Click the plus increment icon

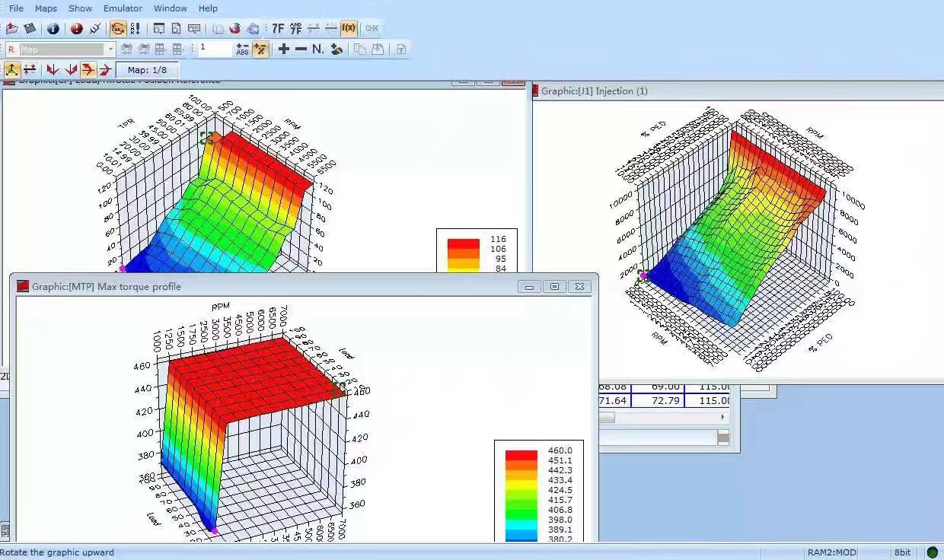[284, 49]
